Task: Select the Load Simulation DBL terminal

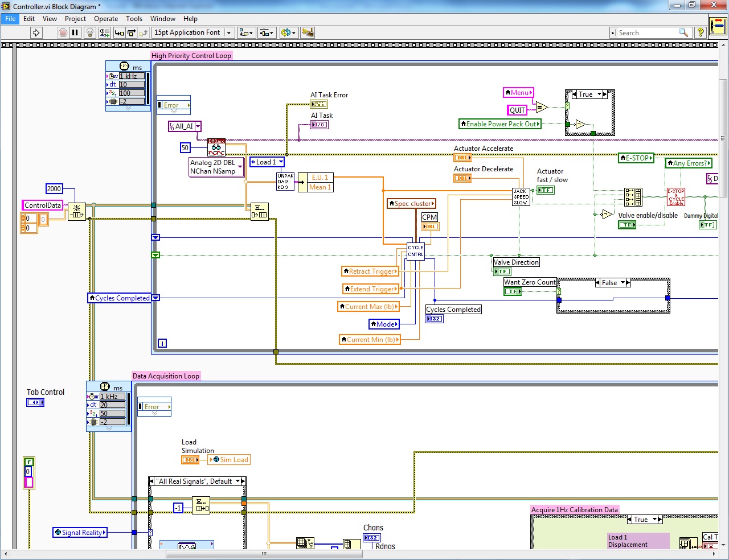Action: click(190, 460)
